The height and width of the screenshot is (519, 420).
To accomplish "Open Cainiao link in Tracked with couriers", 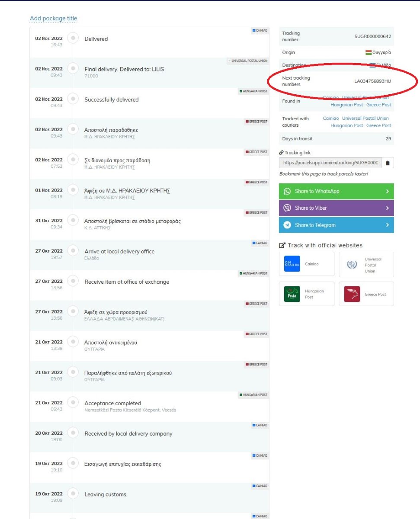I will 331,118.
